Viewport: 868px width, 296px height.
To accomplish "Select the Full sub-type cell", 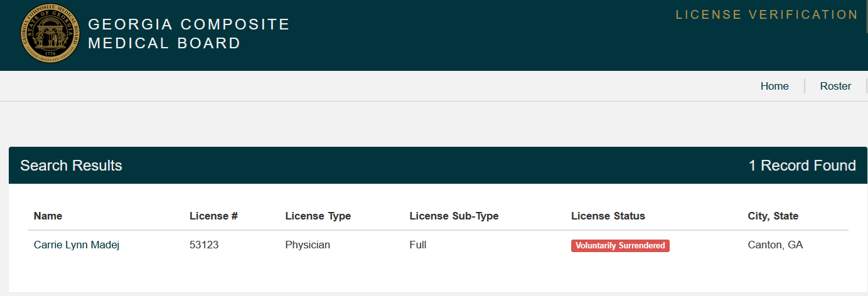I will tap(418, 245).
